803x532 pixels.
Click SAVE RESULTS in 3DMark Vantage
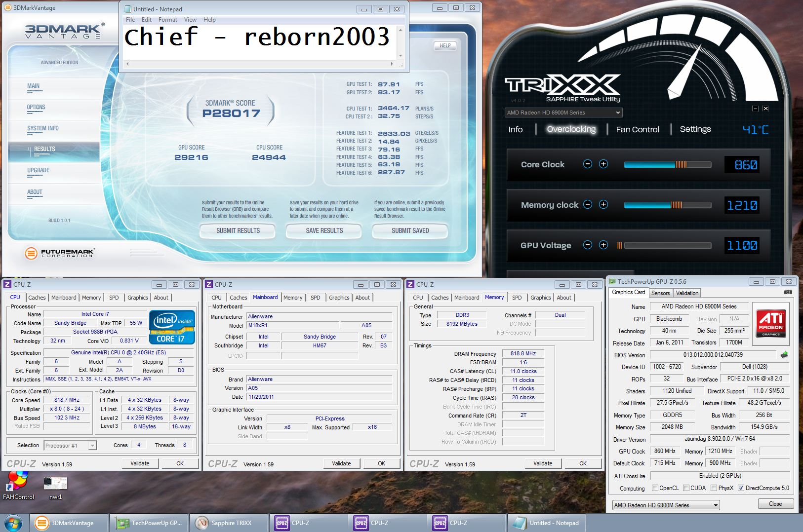pyautogui.click(x=324, y=230)
